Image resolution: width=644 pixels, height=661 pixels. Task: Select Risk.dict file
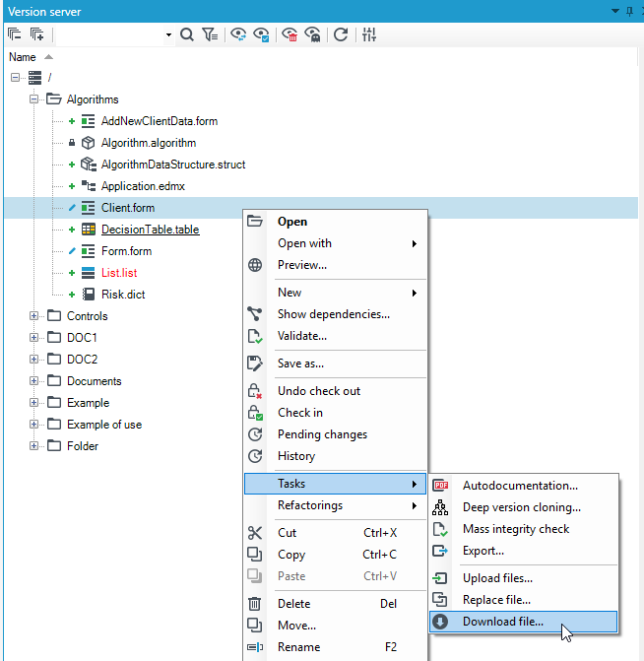coord(123,295)
